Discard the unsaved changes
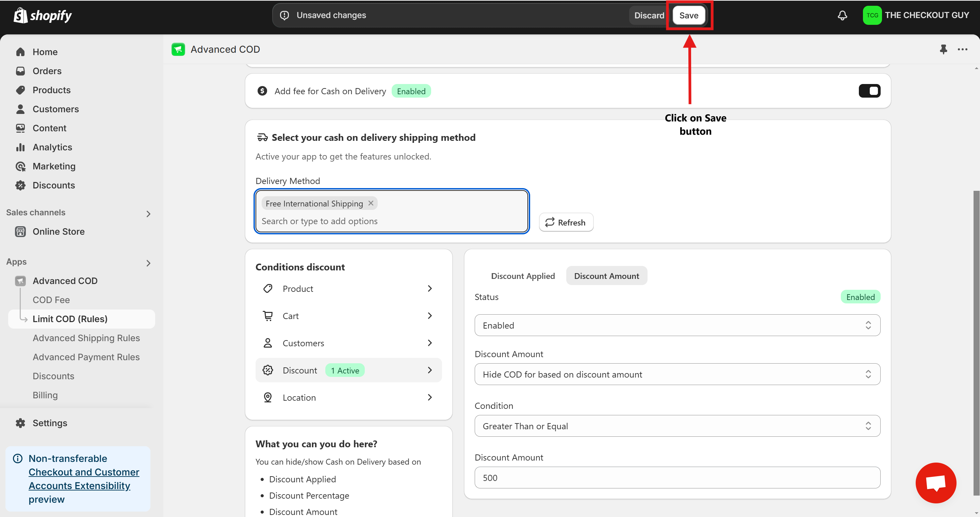The width and height of the screenshot is (980, 517). coord(649,15)
